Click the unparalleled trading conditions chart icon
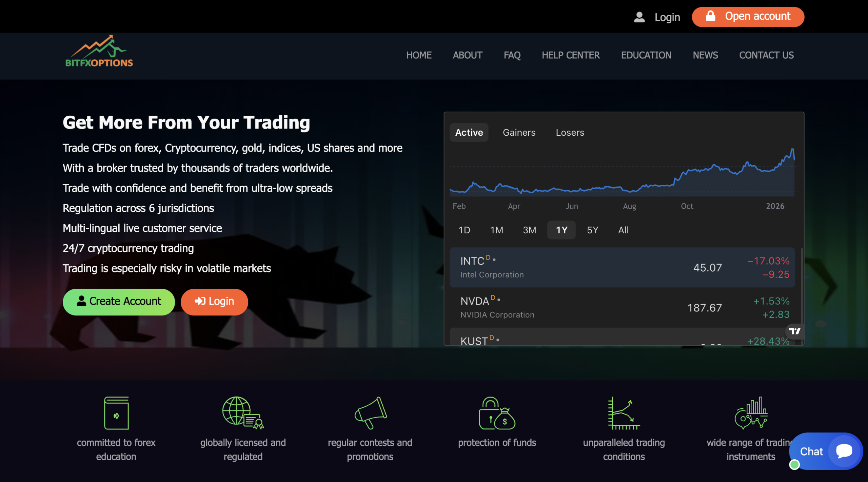This screenshot has height=482, width=868. (624, 413)
